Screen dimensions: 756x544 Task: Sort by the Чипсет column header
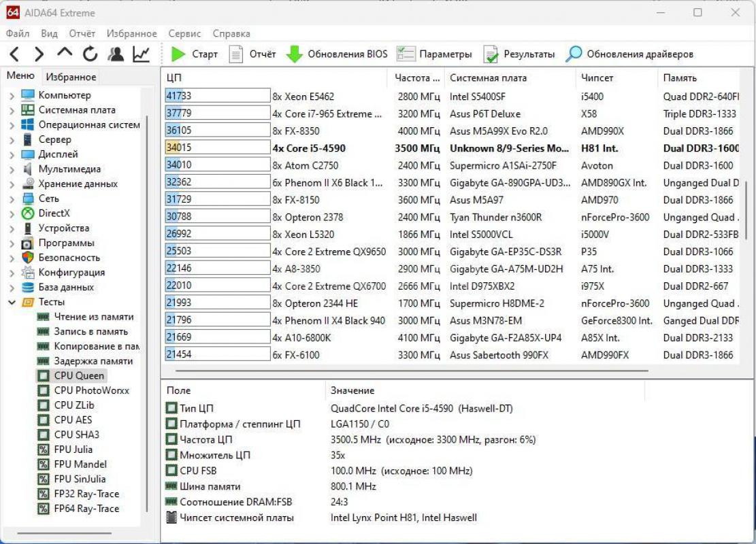(597, 78)
